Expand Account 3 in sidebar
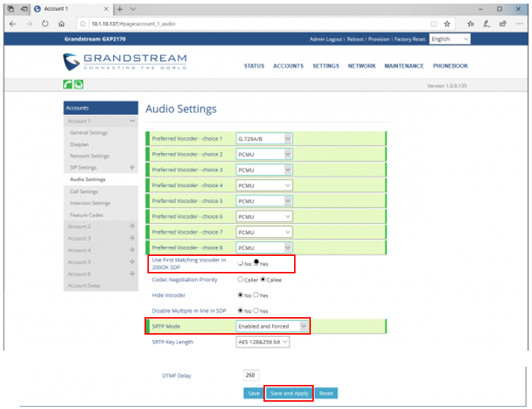Viewport: 532px width, 409px height. (132, 238)
